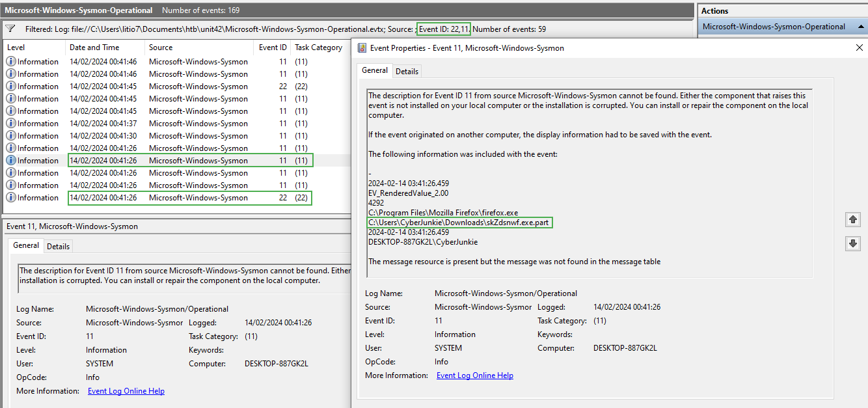The width and height of the screenshot is (868, 408).
Task: Click the firefox.exe path line in the dialog
Action: [443, 213]
